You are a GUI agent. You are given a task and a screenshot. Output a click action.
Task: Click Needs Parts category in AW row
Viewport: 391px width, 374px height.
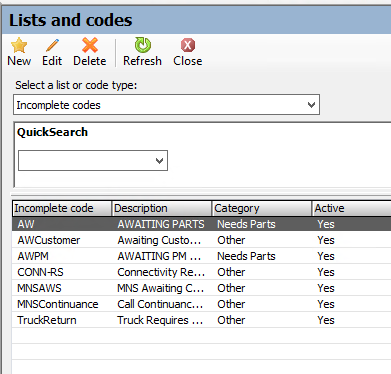tap(246, 224)
